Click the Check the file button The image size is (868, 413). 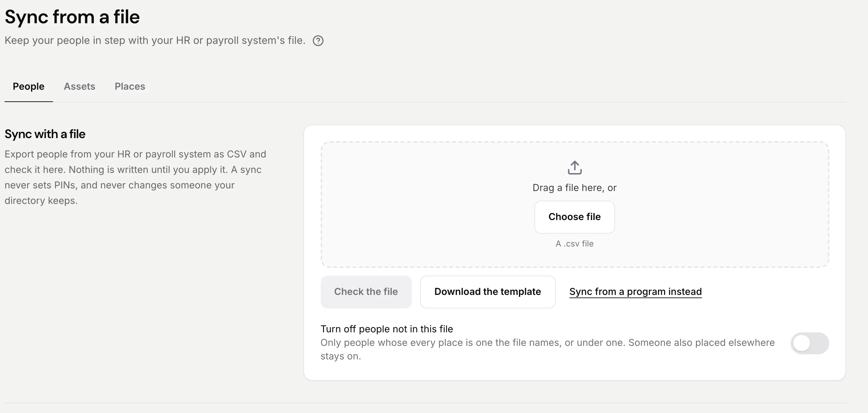pos(366,292)
